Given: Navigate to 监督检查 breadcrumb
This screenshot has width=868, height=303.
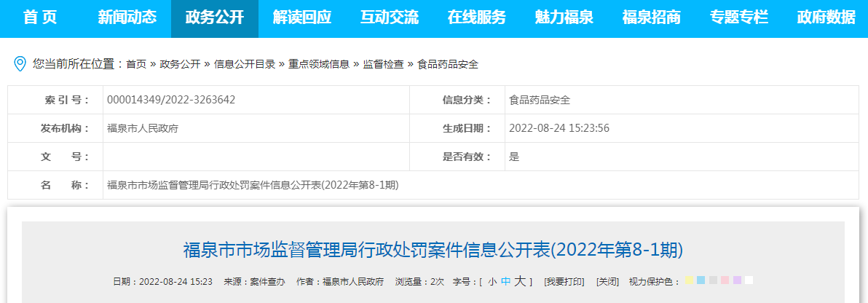Looking at the screenshot, I should (x=383, y=64).
